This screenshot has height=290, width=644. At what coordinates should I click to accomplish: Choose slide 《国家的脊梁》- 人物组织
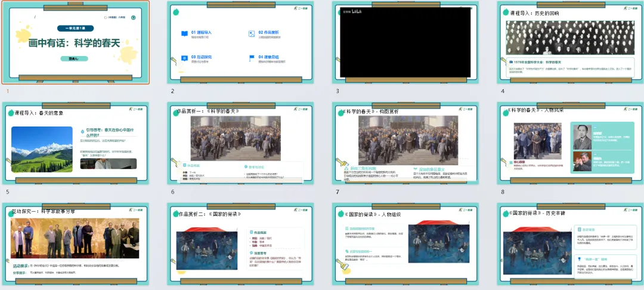point(406,244)
